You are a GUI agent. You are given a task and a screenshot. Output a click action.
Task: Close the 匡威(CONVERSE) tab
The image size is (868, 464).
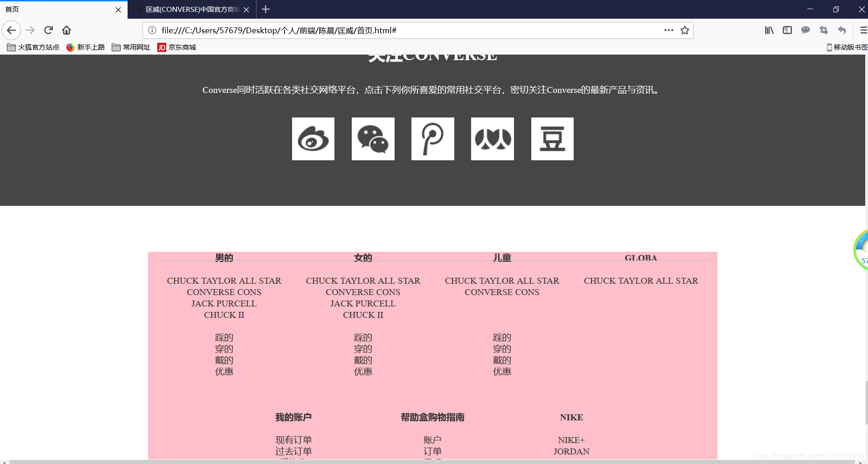coord(246,10)
